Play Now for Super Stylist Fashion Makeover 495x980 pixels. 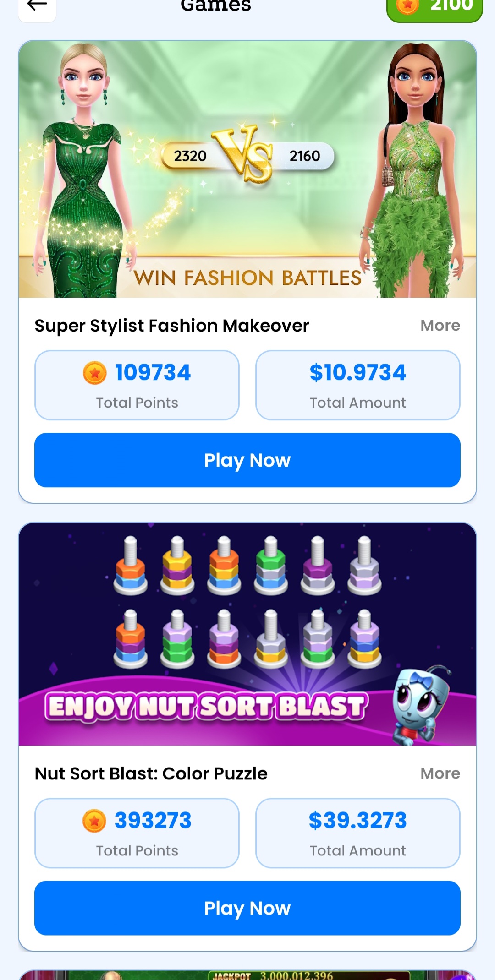click(x=247, y=460)
